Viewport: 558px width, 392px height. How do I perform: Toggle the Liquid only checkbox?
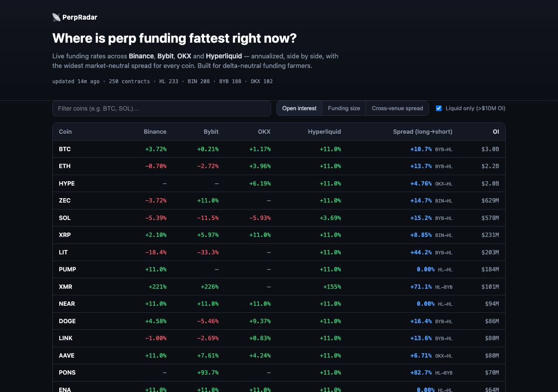tap(439, 108)
